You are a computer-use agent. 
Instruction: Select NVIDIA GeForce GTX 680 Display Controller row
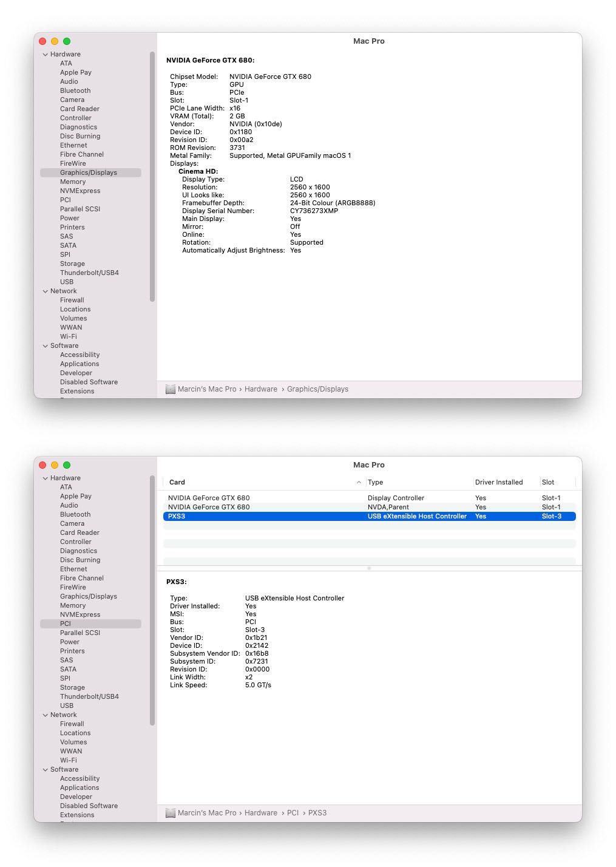point(369,498)
